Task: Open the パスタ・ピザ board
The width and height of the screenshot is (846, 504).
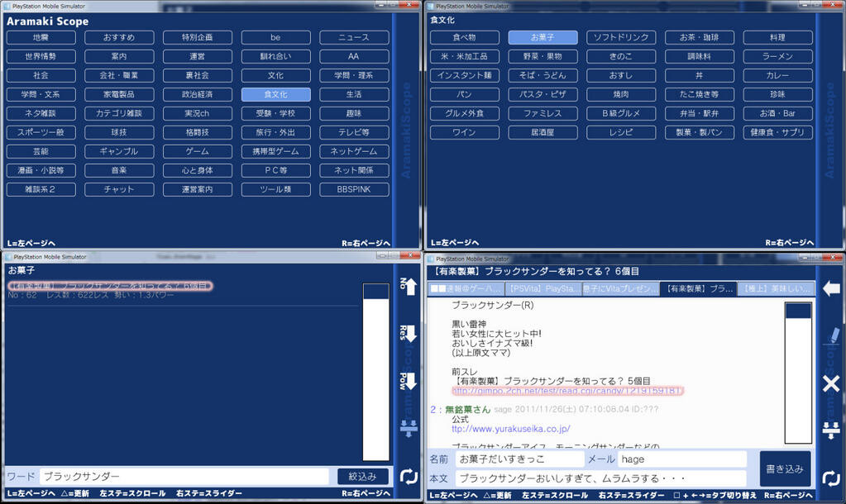Action: point(542,94)
